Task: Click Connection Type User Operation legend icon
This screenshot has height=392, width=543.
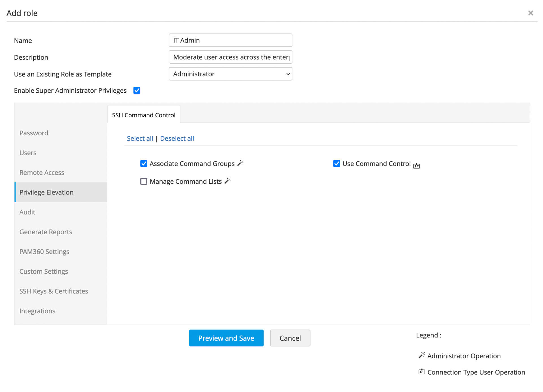Action: [x=422, y=372]
